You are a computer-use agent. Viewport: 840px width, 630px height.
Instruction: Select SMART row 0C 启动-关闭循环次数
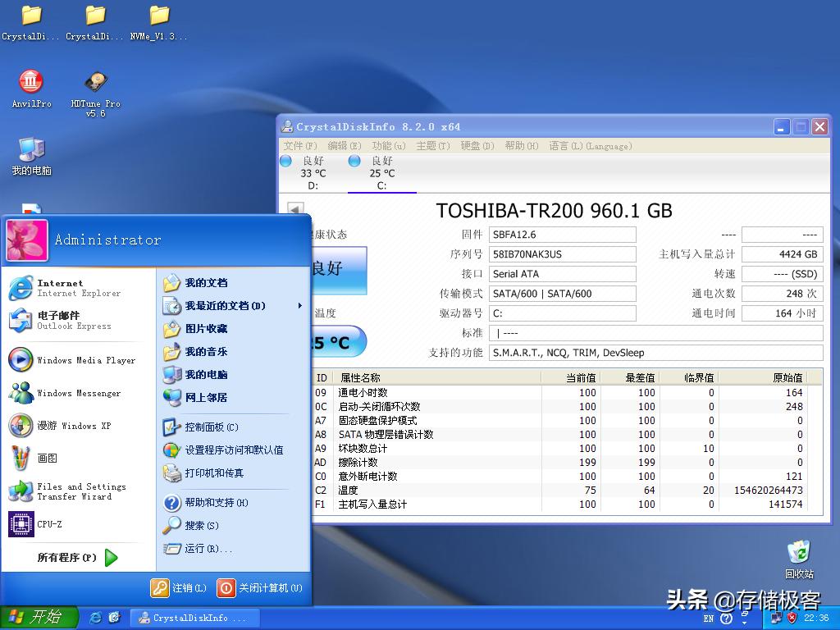pos(559,407)
